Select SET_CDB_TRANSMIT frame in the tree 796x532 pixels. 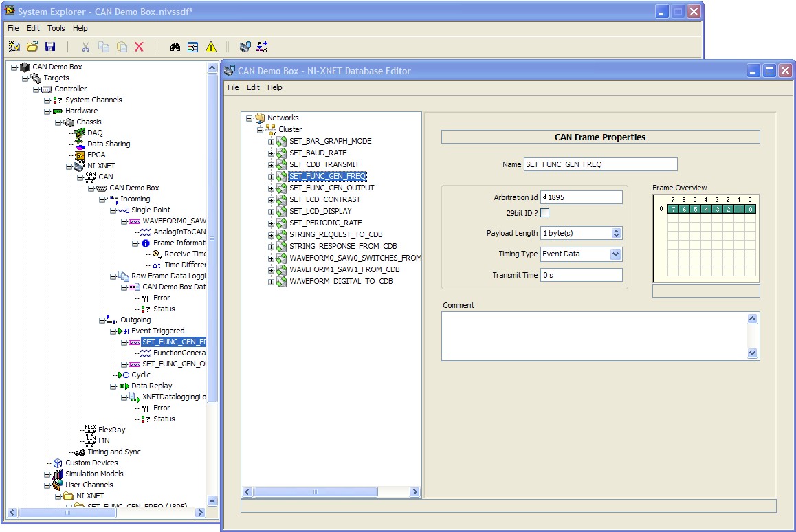[x=324, y=164]
